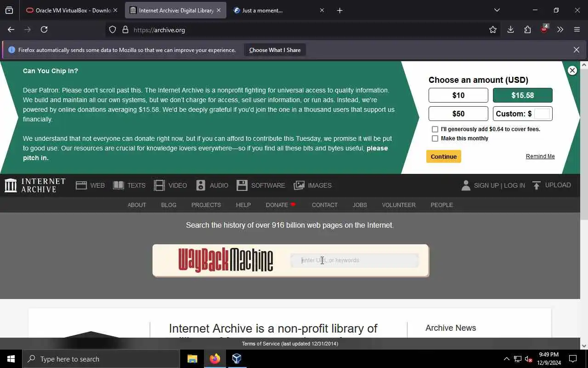
Task: Open the DONATE menu item
Action: [281, 205]
